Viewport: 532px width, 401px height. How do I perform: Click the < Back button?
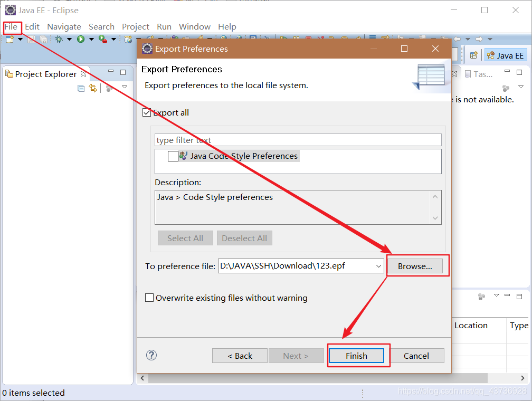240,356
